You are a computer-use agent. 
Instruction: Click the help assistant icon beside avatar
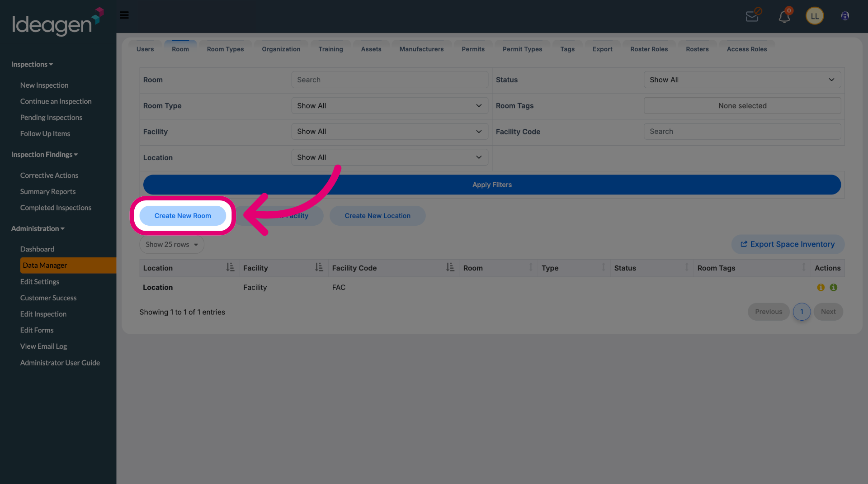point(845,16)
